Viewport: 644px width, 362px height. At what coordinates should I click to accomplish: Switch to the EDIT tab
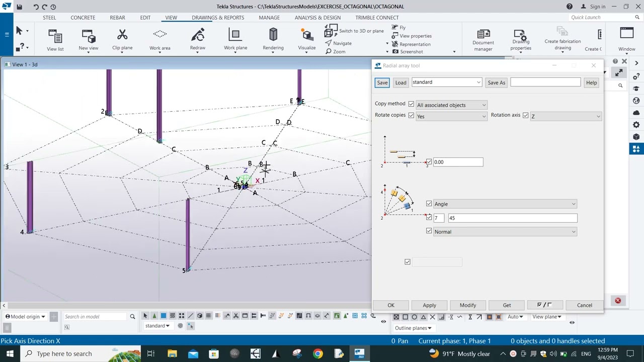pyautogui.click(x=145, y=18)
